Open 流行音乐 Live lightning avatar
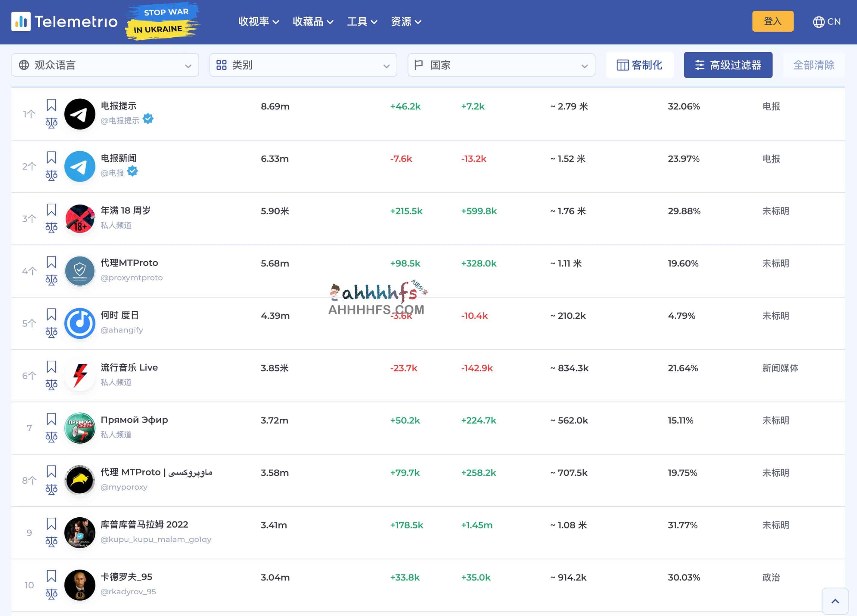Screen dimensions: 857x616 [80, 375]
